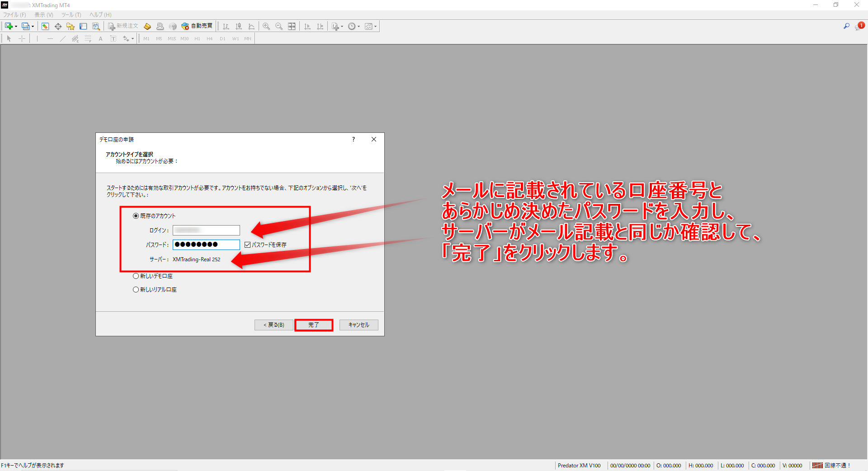Image resolution: width=868 pixels, height=471 pixels.
Task: Click the 完了 button
Action: [314, 325]
